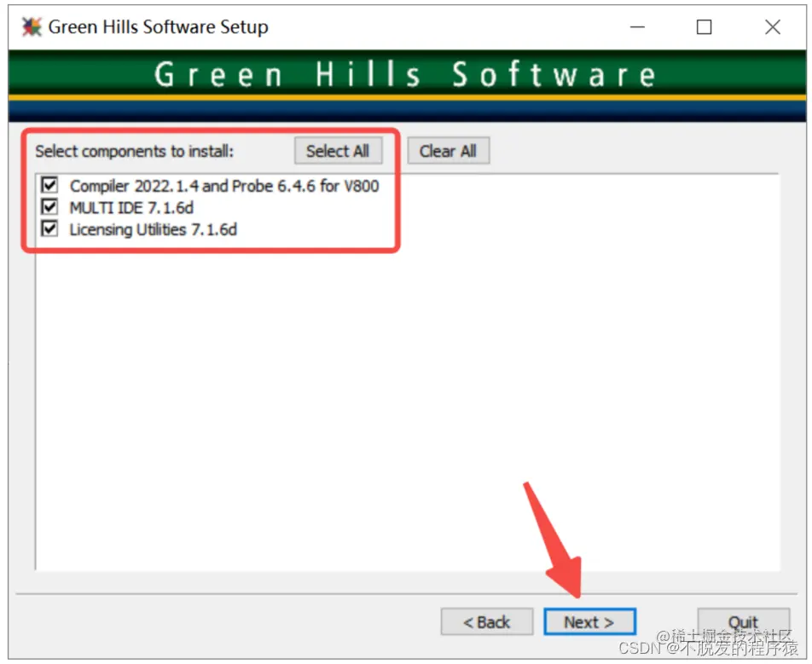Screen dimensions: 812x664
Task: Toggle the MULTI IDE 7.1.6d checkbox
Action: [49, 206]
